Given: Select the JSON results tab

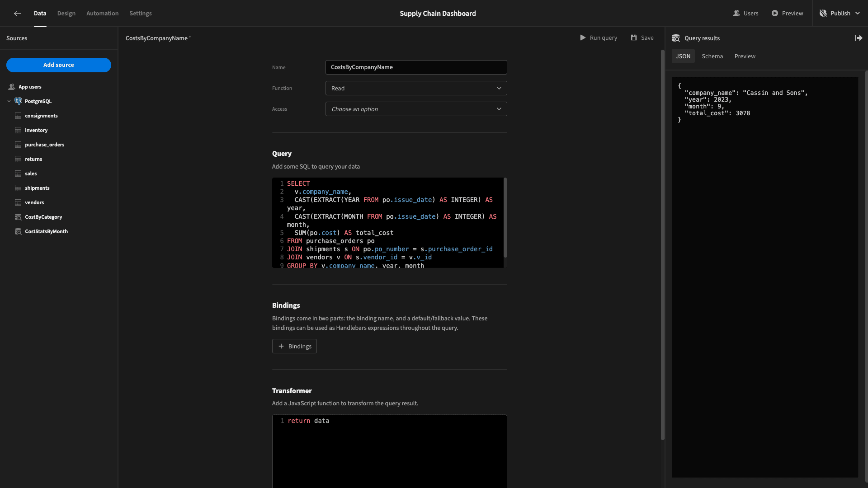Looking at the screenshot, I should point(683,56).
